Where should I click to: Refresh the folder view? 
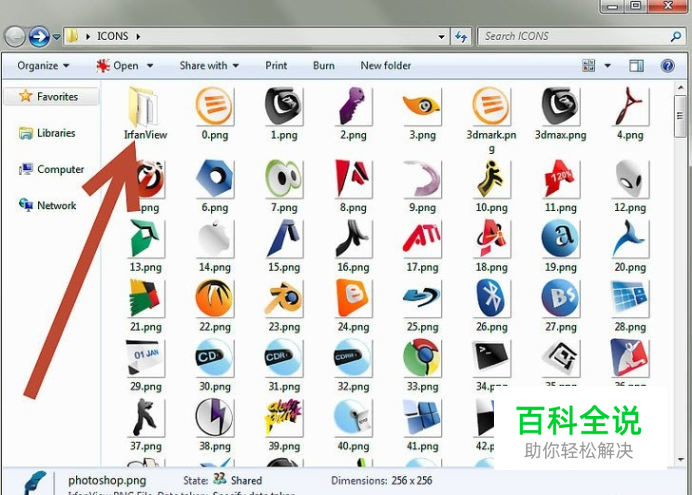click(x=461, y=37)
